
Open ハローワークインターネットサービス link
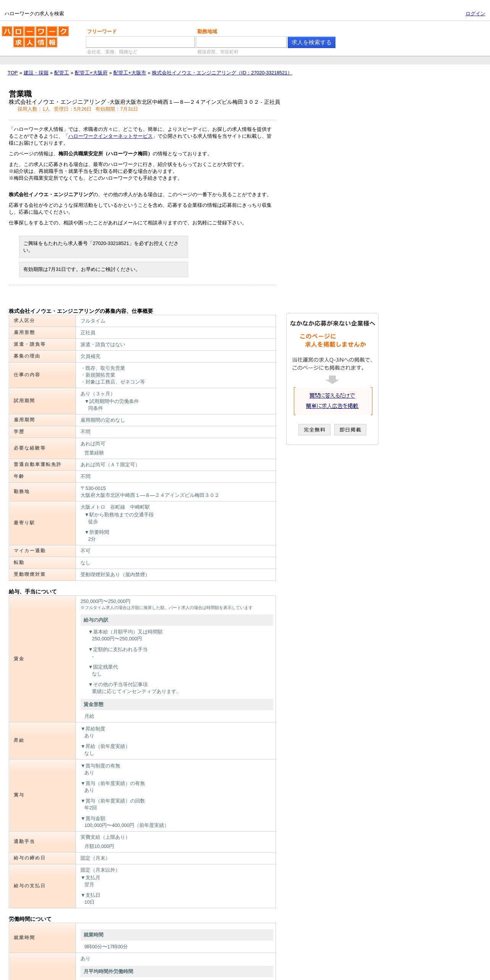tap(110, 136)
